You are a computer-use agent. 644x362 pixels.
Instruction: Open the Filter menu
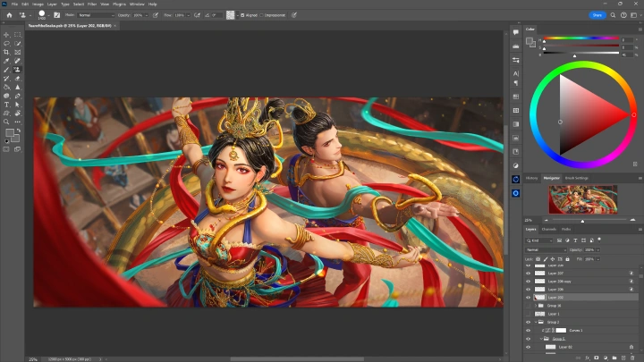92,4
